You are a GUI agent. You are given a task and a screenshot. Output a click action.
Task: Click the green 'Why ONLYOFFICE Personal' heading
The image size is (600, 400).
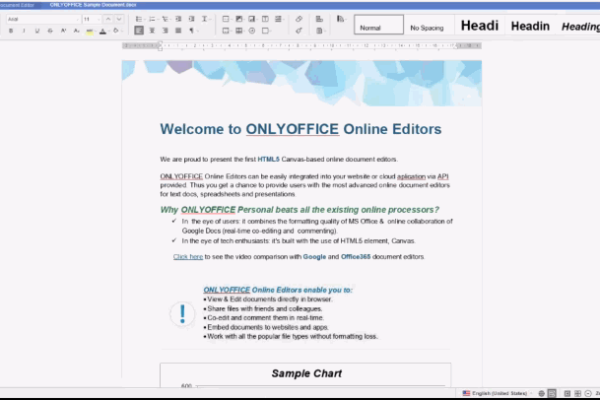click(300, 210)
